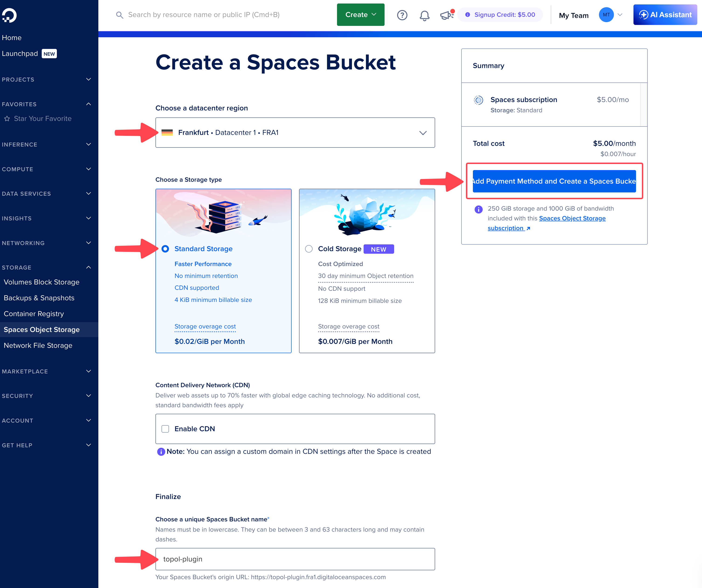Open Container Registry
The image size is (702, 588).
pyautogui.click(x=34, y=314)
